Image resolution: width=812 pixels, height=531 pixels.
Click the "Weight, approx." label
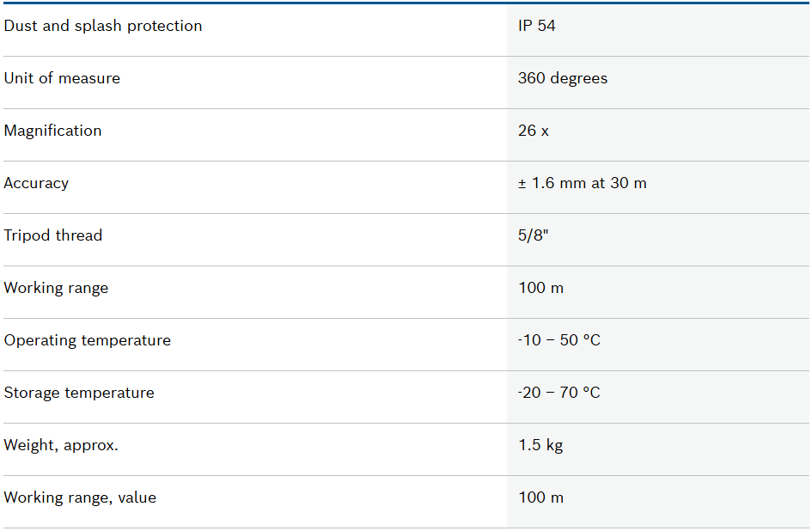(x=61, y=445)
